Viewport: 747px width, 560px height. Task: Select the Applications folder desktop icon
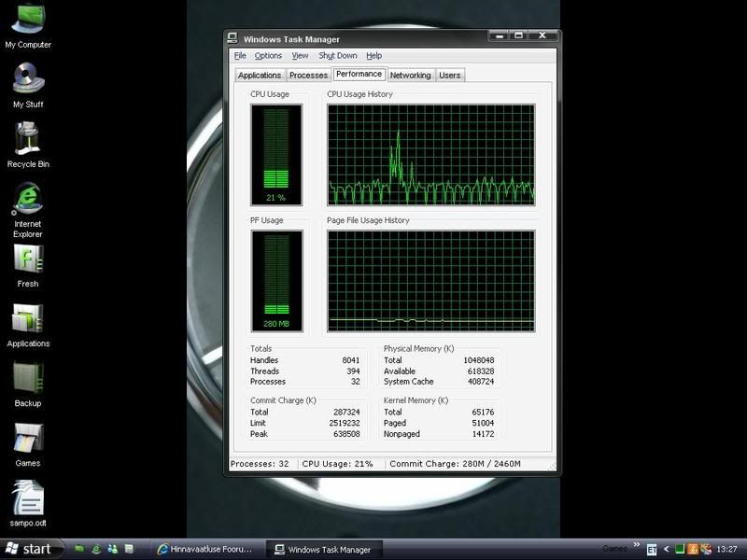[x=28, y=325]
